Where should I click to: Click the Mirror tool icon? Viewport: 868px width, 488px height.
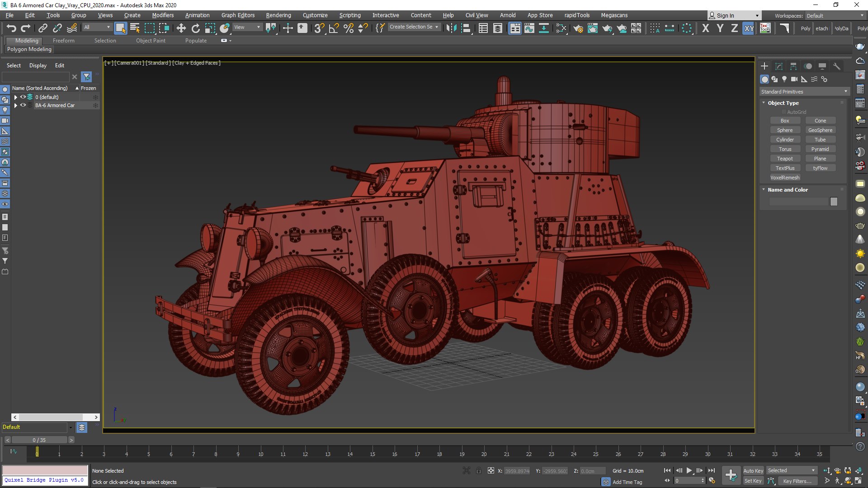[451, 28]
